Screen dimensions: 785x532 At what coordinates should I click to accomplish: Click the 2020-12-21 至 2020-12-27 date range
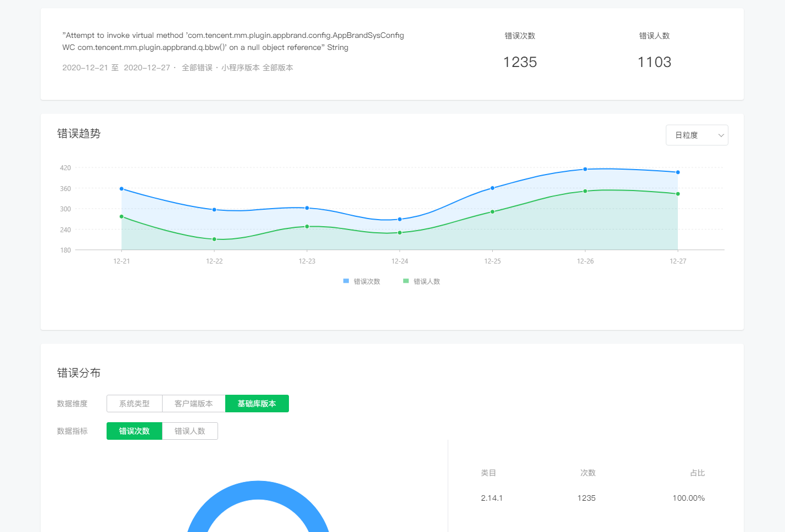(x=116, y=68)
